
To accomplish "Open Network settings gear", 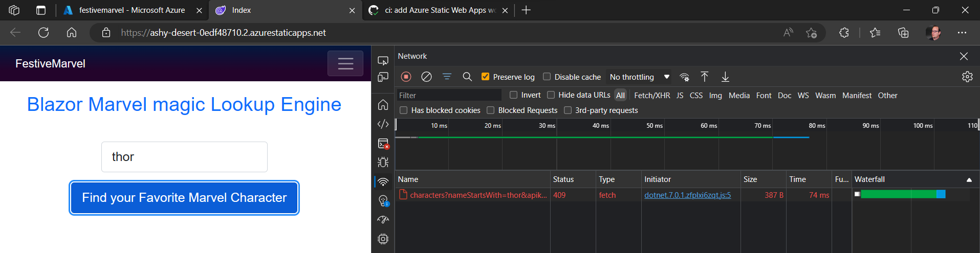I will 967,77.
